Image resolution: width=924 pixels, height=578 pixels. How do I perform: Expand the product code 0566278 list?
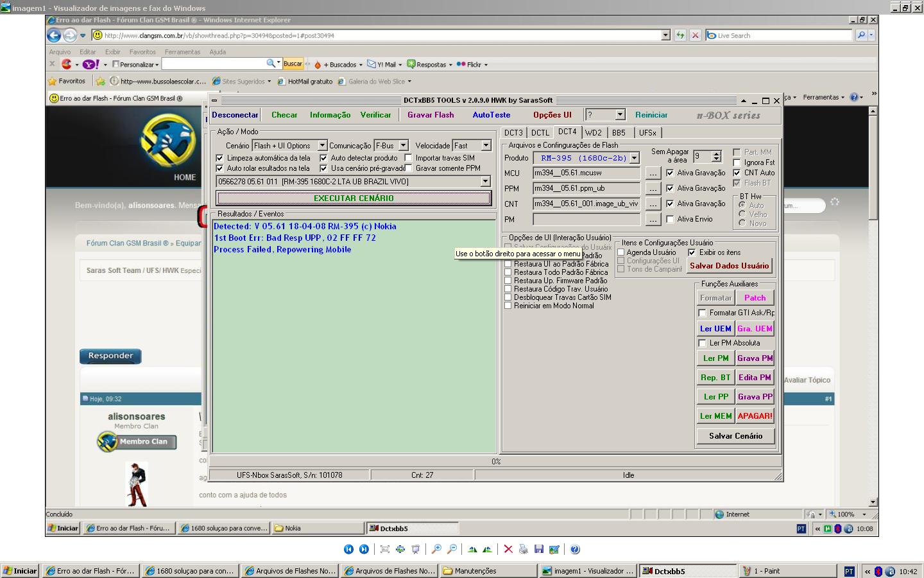(486, 182)
